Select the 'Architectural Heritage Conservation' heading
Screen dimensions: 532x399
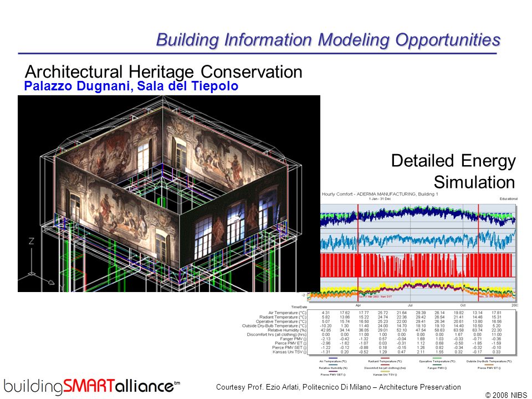[163, 71]
